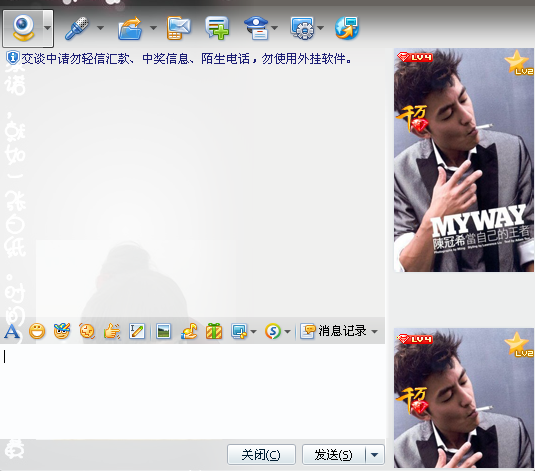Click the pointing hand icon
This screenshot has width=535, height=471.
tap(112, 331)
